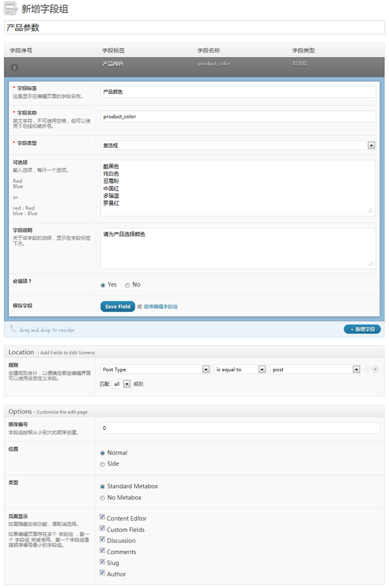Viewport: 389px width, 588px height.
Task: Choose Side for the 位置 position
Action: pyautogui.click(x=102, y=464)
